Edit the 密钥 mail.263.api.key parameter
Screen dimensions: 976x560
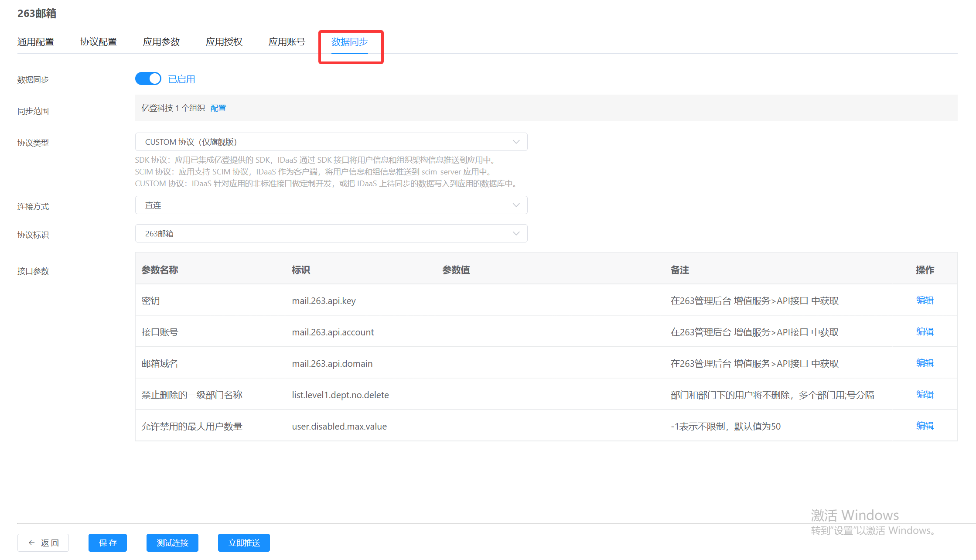point(925,300)
